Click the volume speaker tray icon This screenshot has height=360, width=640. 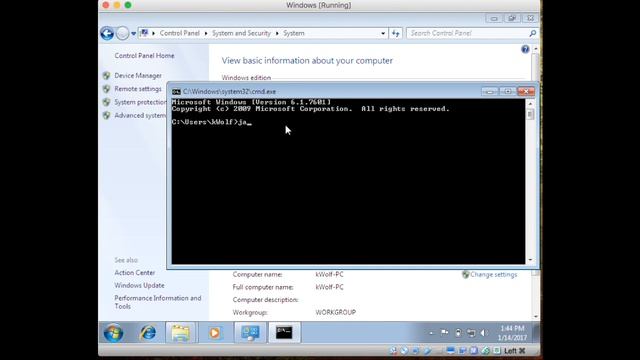(484, 333)
